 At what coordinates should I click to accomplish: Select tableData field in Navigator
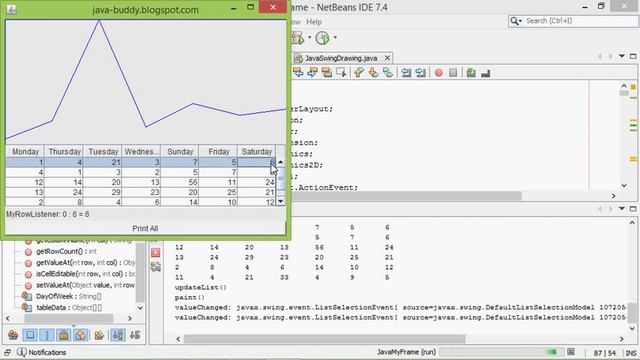[63, 307]
